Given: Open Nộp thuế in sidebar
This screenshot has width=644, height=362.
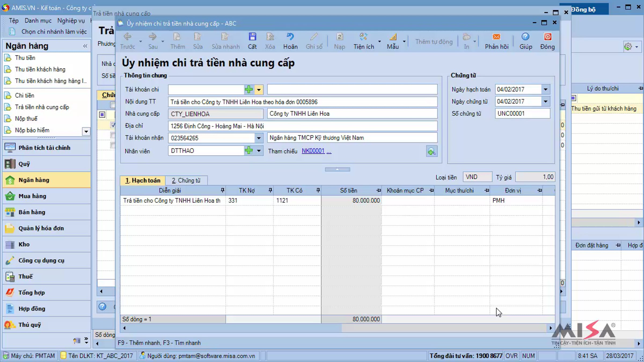Looking at the screenshot, I should pos(26,119).
